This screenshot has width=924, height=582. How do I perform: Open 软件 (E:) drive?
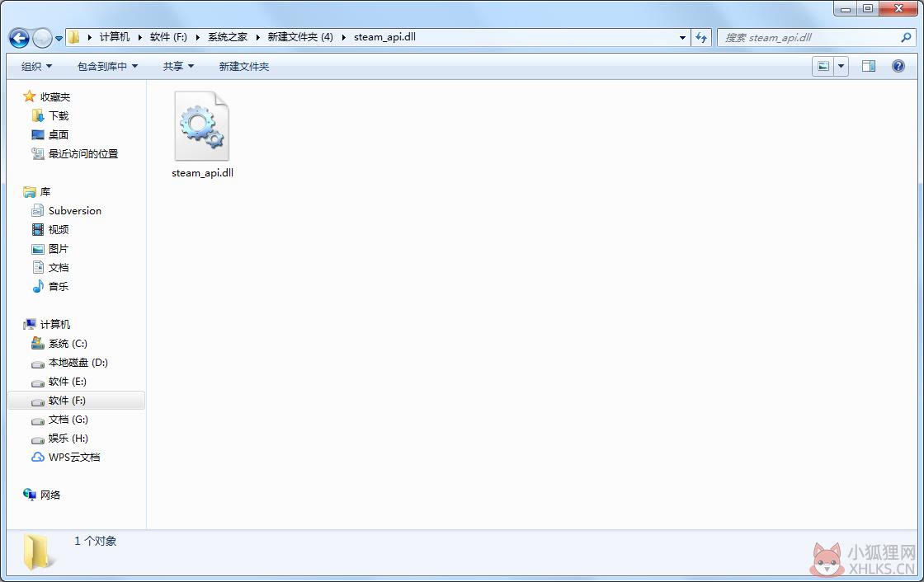pos(68,381)
